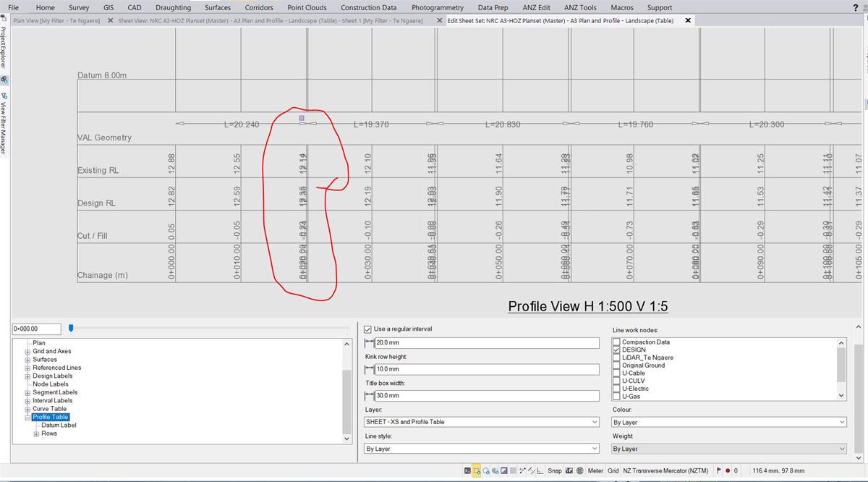The width and height of the screenshot is (868, 482).
Task: Select the Datum Label tree item
Action: tap(59, 426)
